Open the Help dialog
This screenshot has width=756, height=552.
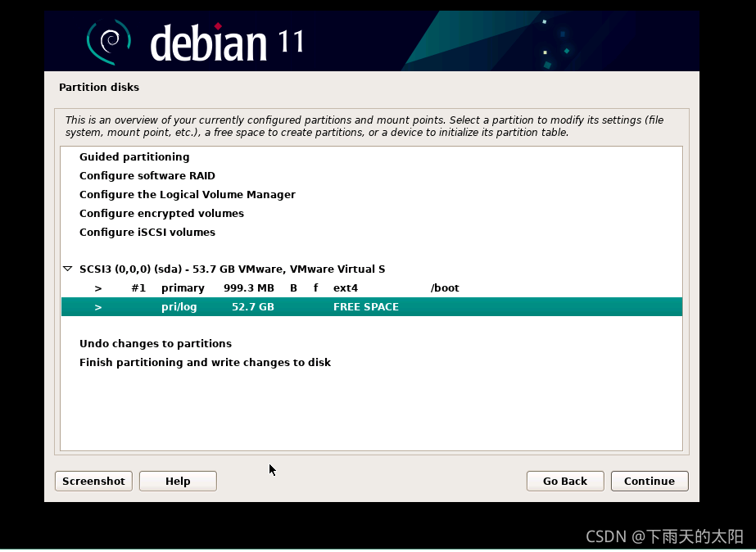pos(177,481)
